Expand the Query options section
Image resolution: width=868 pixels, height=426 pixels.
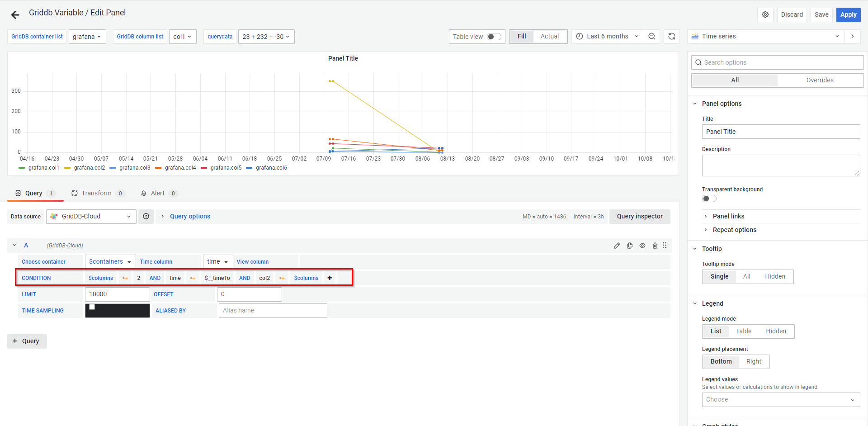pos(189,217)
